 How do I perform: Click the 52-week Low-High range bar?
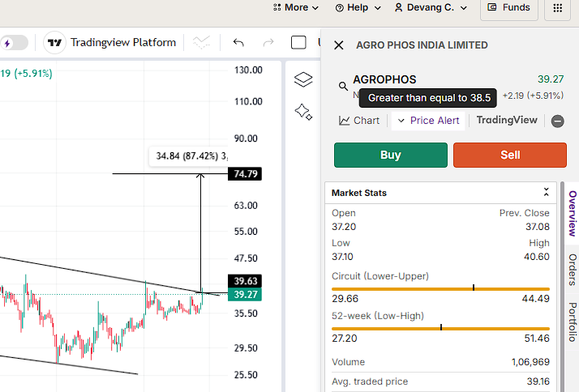[x=440, y=328]
